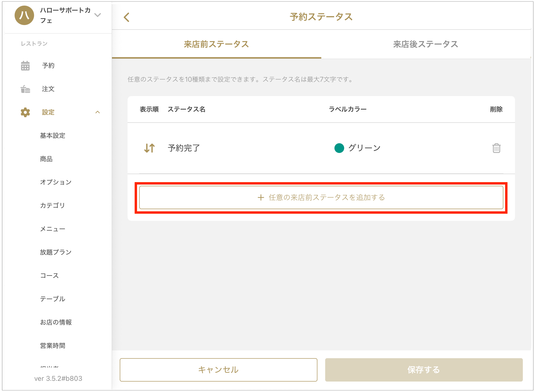Click the green color swatch circle
Viewport: 535px width, 392px height.
(x=339, y=148)
